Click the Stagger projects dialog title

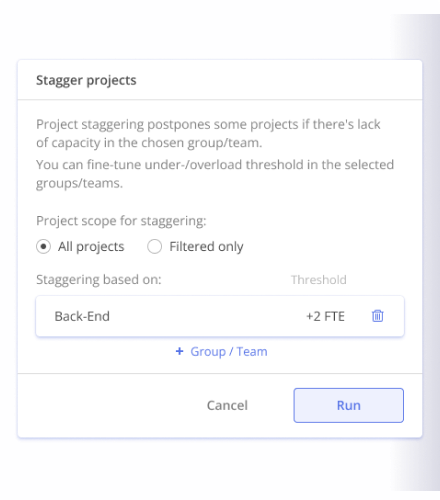click(x=86, y=80)
